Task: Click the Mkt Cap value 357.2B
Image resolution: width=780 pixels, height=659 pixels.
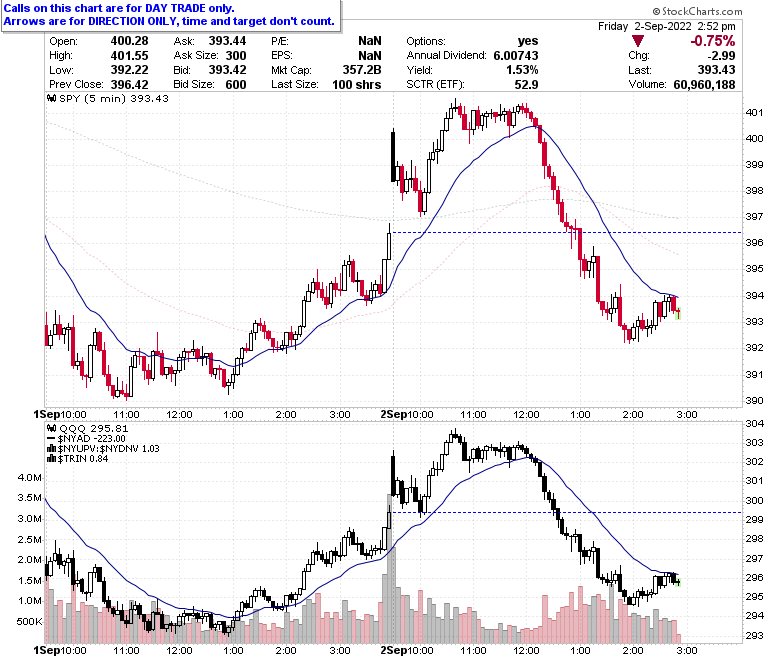Action: (362, 70)
